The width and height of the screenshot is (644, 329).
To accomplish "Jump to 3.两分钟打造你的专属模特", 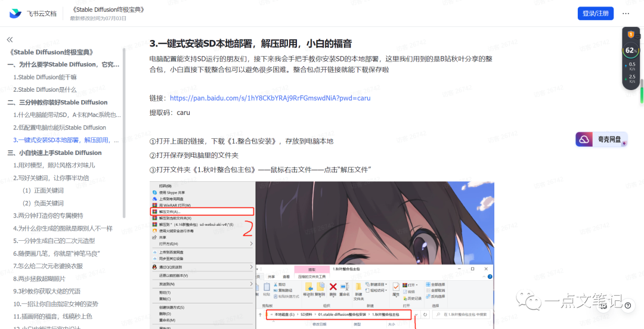I will point(48,216).
